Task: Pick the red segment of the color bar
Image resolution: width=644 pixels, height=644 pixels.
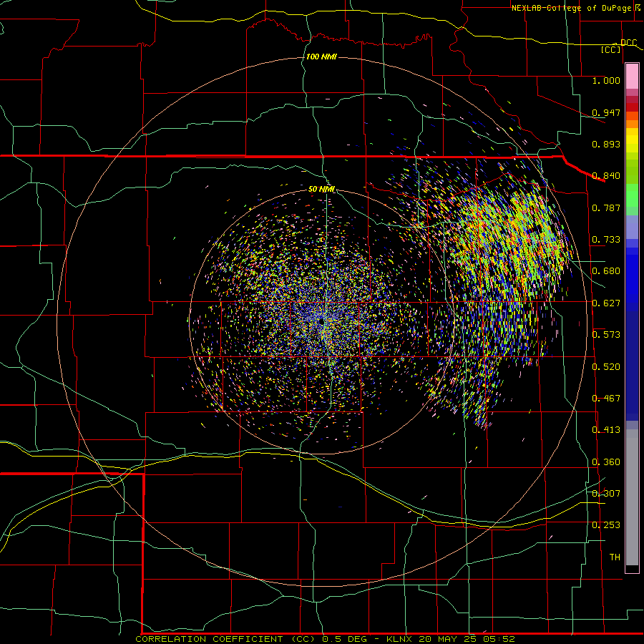Action: click(632, 107)
